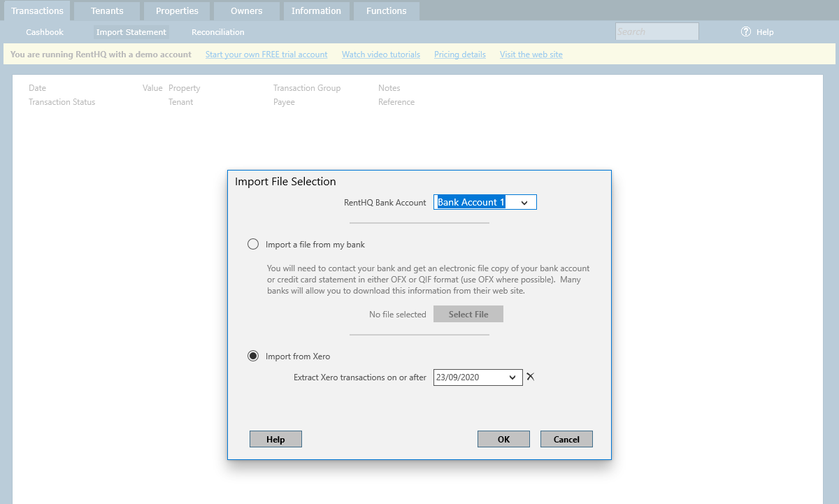Click the Search box
Viewport: 839px width, 504px height.
click(x=657, y=31)
